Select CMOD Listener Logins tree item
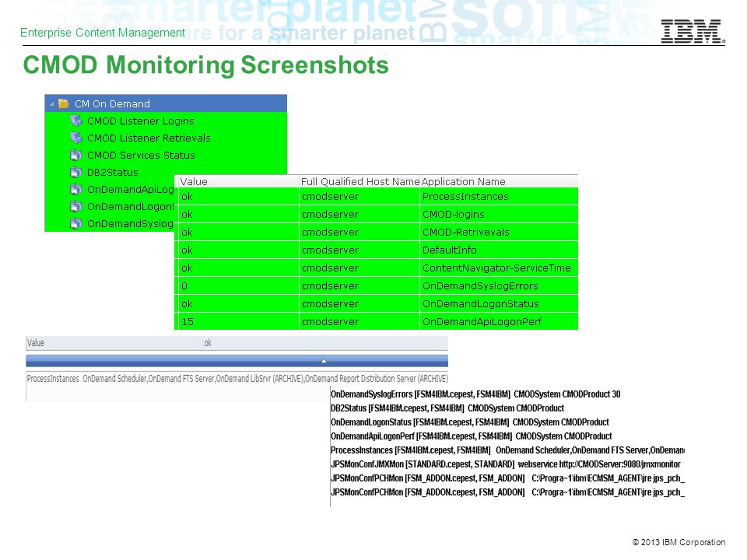This screenshot has height=560, width=747. (x=141, y=121)
